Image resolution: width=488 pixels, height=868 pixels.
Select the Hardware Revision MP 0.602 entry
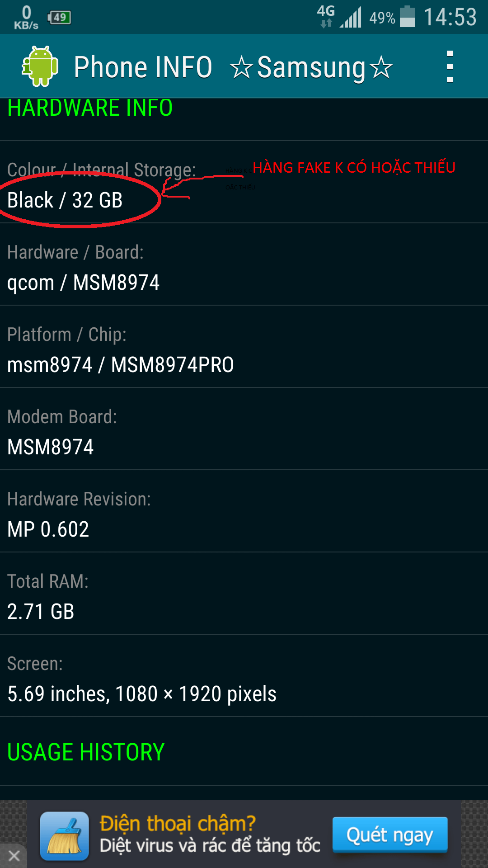coord(244,511)
